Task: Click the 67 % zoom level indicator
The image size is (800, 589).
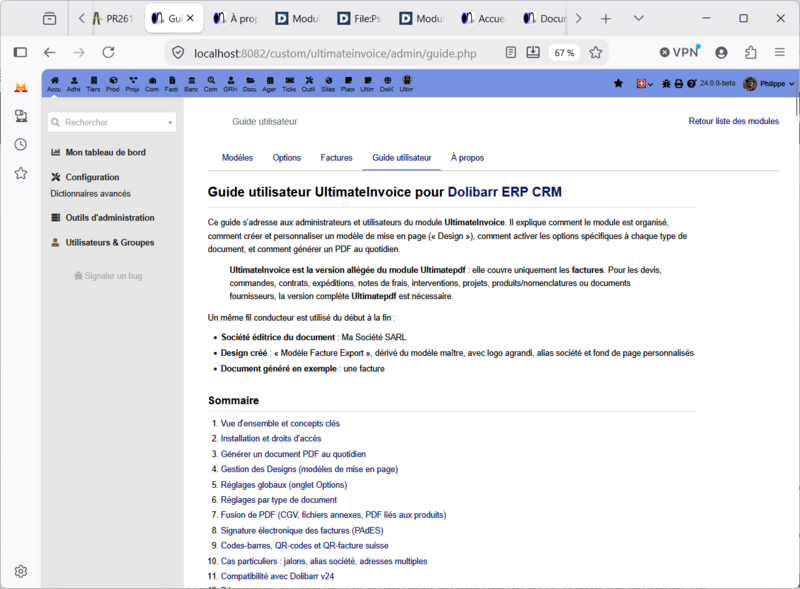Action: [x=564, y=53]
